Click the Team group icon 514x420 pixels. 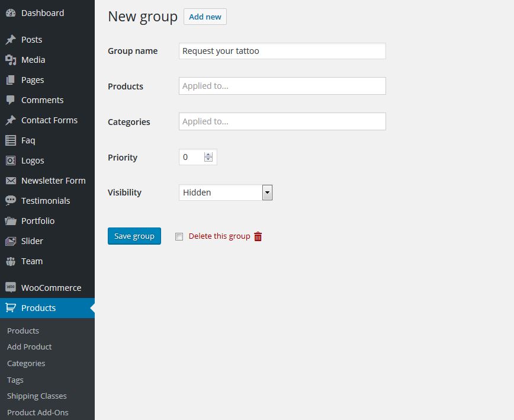pyautogui.click(x=11, y=261)
